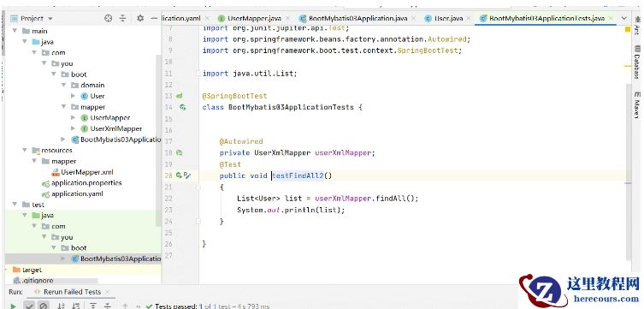Click the Tests passed status text
644x309 pixels.
click(x=212, y=306)
